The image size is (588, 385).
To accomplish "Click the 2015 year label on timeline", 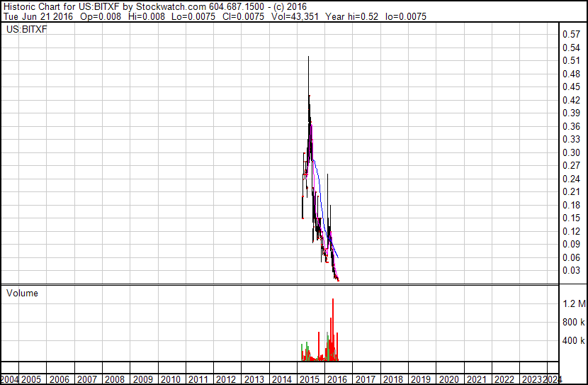I will tap(310, 379).
